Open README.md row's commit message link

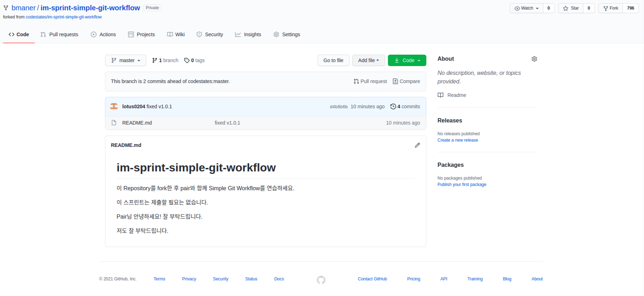point(227,123)
